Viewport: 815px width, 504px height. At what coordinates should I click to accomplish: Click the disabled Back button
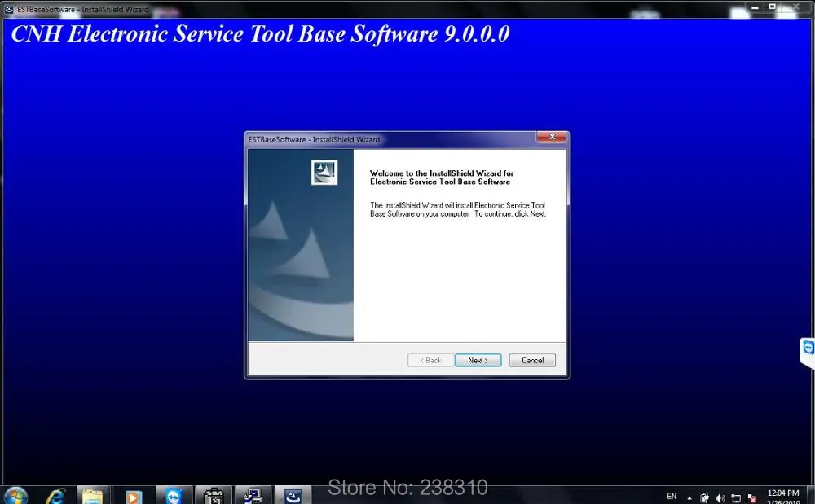click(430, 360)
